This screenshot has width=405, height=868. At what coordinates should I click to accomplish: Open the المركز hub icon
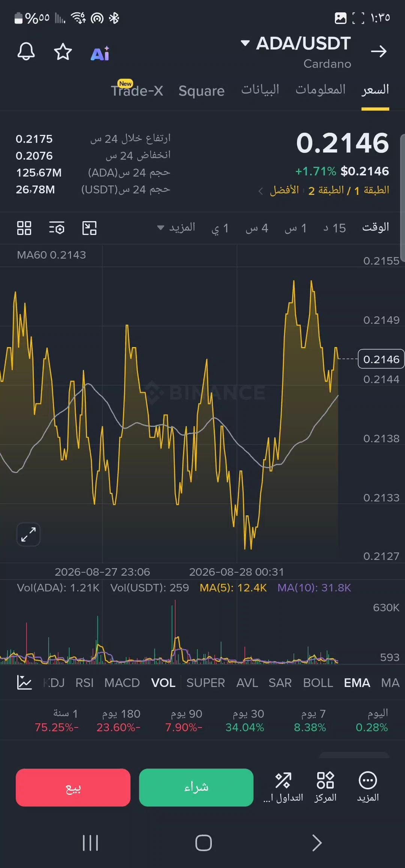click(x=325, y=787)
